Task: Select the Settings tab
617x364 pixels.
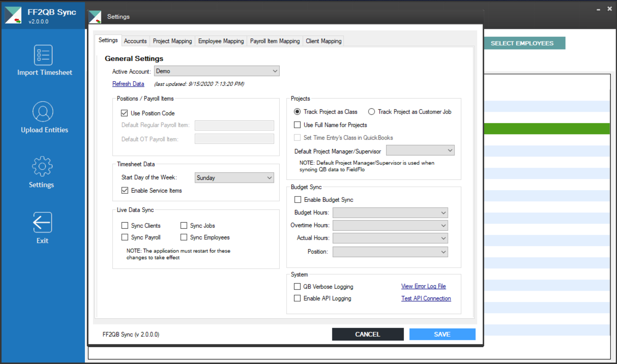Action: pyautogui.click(x=108, y=40)
